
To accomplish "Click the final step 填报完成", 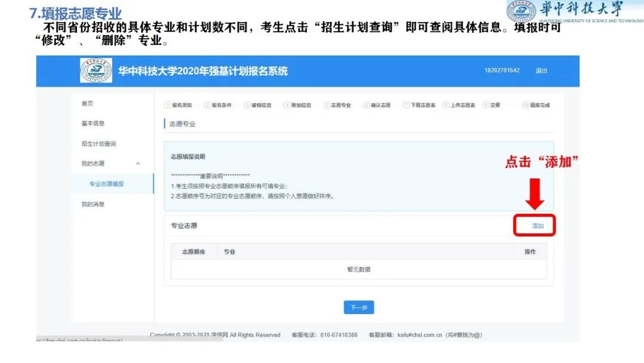I will pos(536,105).
